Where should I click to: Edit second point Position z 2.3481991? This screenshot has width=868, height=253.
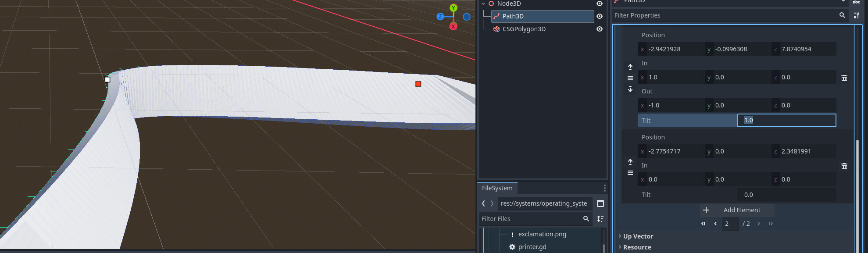pos(804,151)
